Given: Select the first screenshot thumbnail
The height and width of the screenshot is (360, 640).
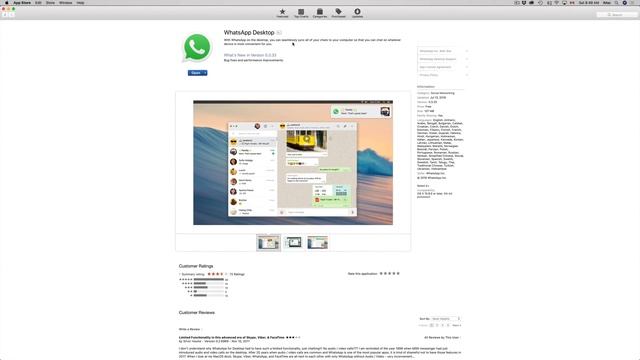Looking at the screenshot, I should pos(269,242).
